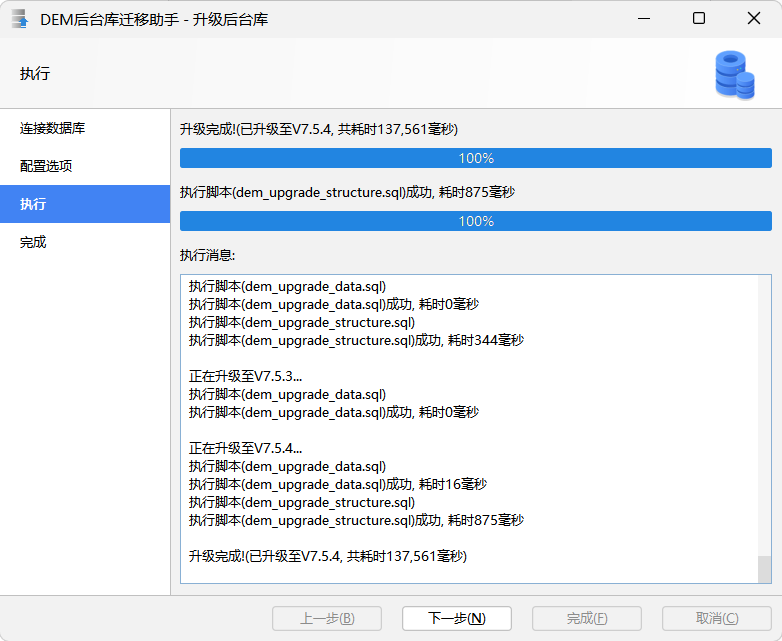This screenshot has width=782, height=641.
Task: Minimize the migration assistant window
Action: [644, 18]
